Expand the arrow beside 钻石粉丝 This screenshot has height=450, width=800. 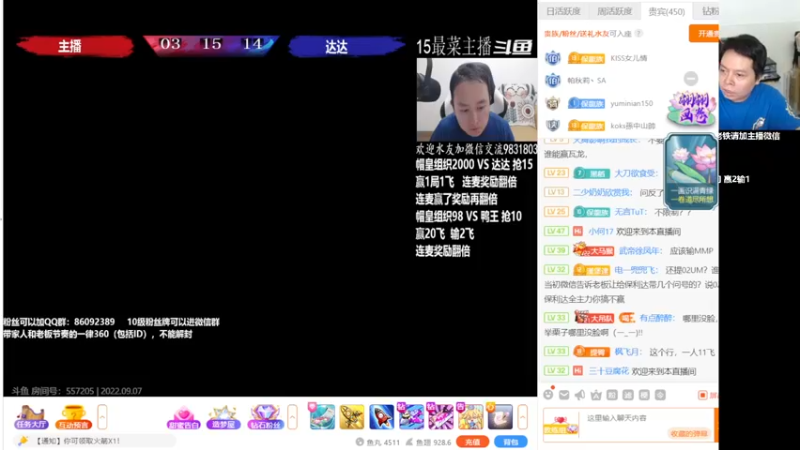pos(292,417)
